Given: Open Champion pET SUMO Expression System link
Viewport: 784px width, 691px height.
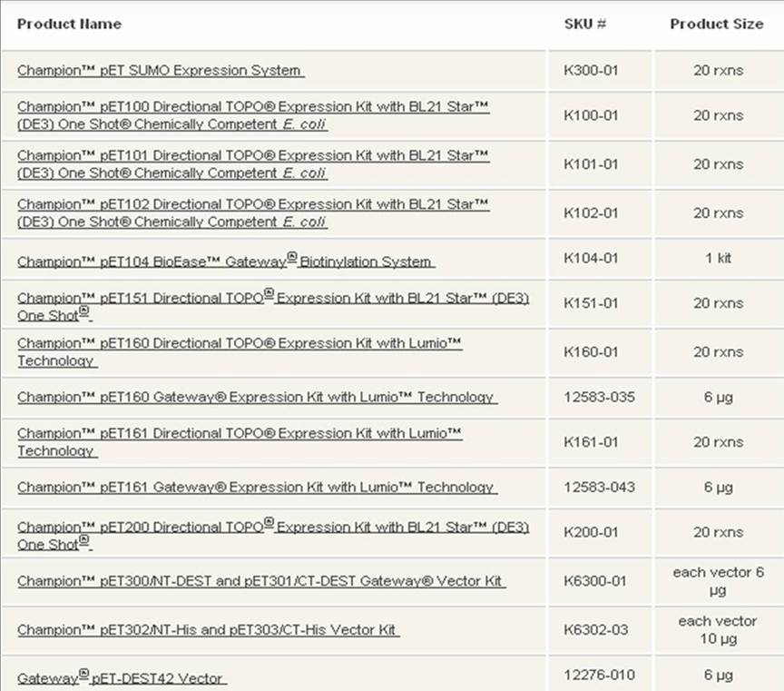Looking at the screenshot, I should click(160, 70).
